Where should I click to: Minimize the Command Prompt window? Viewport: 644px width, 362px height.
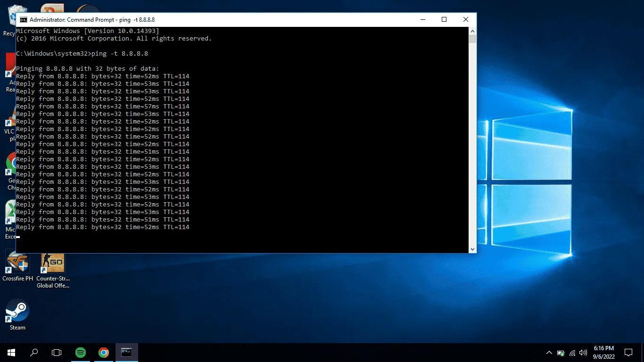pyautogui.click(x=422, y=20)
